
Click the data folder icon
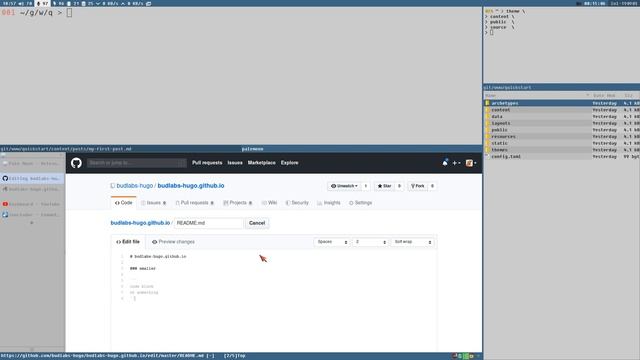pos(487,116)
